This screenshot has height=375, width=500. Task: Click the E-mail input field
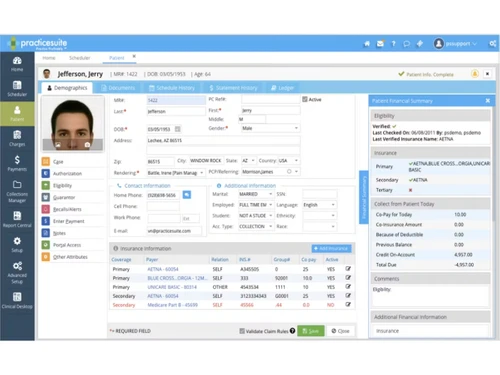[174, 231]
